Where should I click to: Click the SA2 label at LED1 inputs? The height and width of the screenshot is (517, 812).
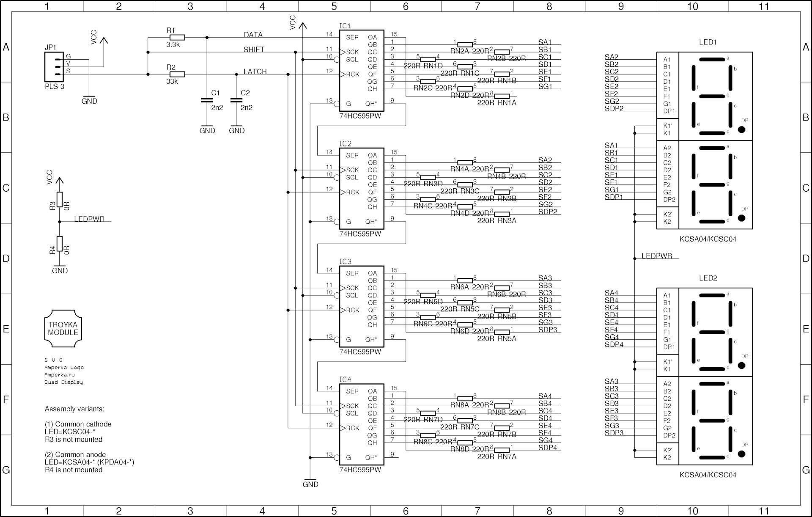(612, 57)
